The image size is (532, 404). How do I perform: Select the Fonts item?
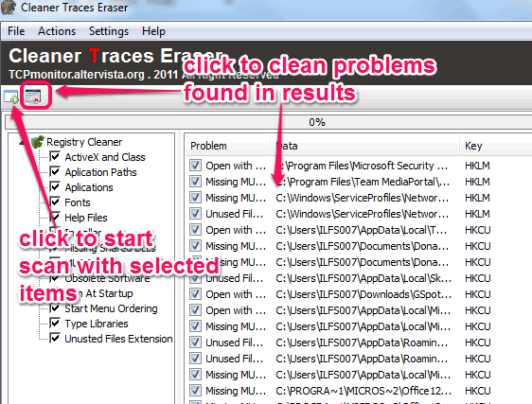[x=78, y=202]
